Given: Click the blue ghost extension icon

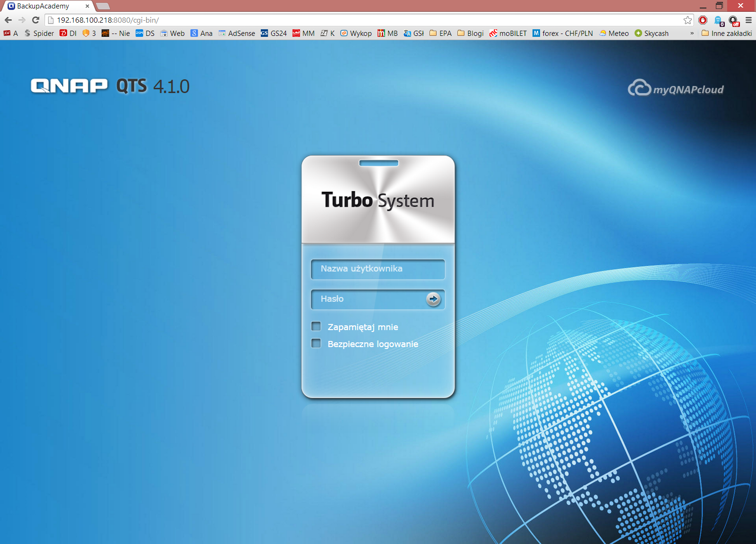Looking at the screenshot, I should [719, 20].
